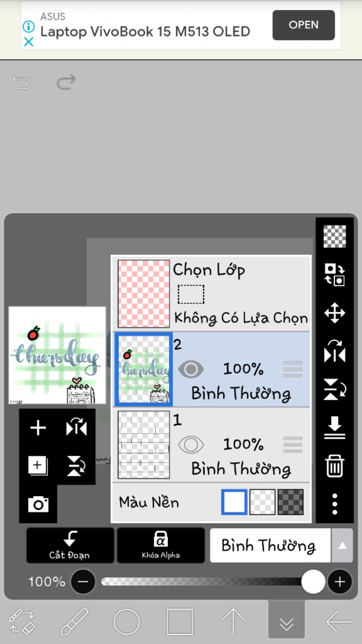This screenshot has width=362, height=644.
Task: Click the blend mode up-arrow expander
Action: click(x=342, y=545)
